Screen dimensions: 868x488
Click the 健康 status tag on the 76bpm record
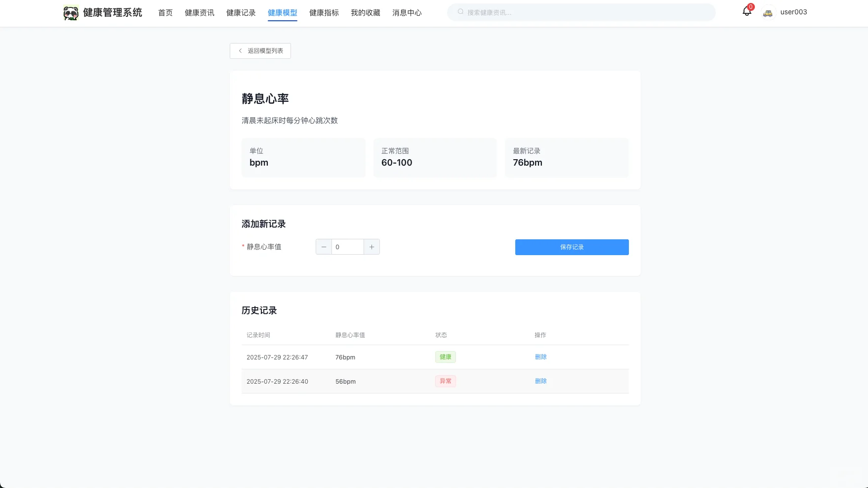point(445,356)
